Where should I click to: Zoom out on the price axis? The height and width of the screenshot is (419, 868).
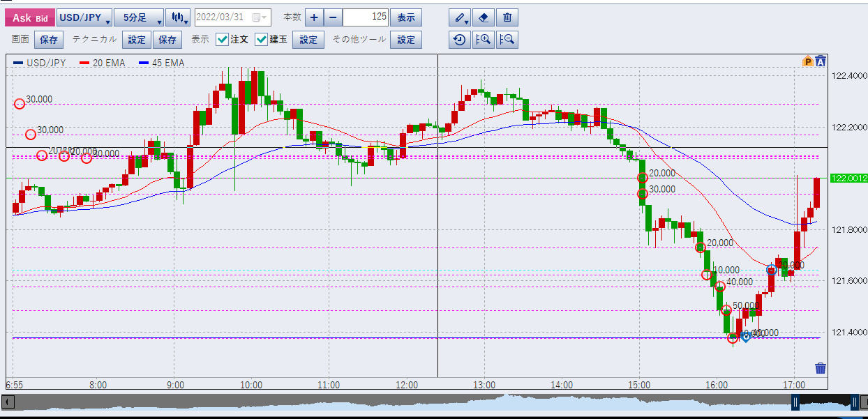(507, 40)
